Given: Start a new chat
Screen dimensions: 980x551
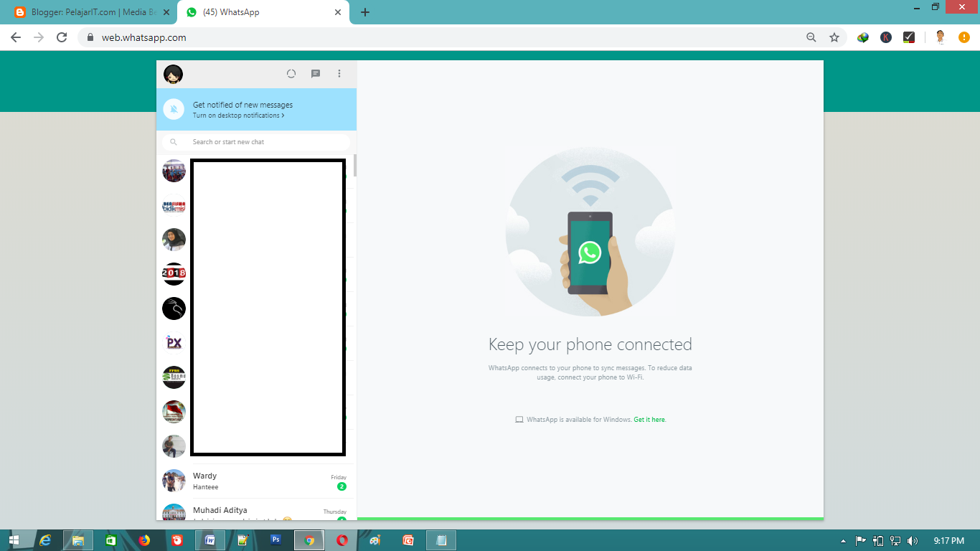Looking at the screenshot, I should point(316,73).
